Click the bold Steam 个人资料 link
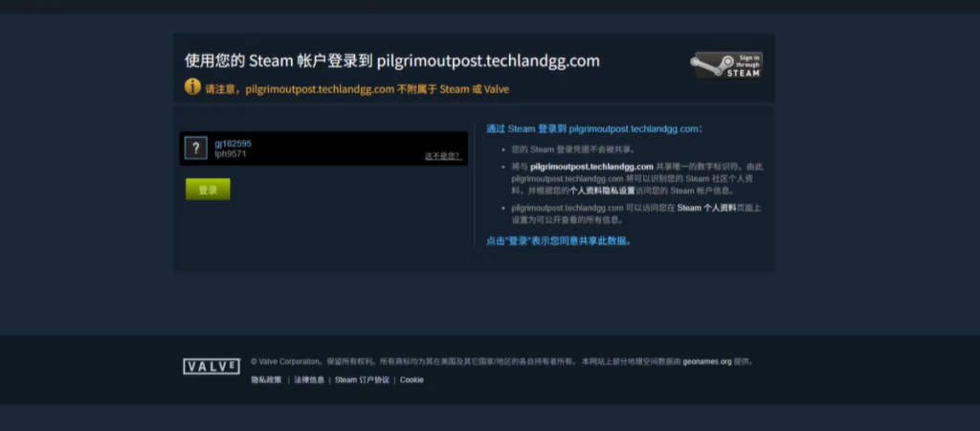The image size is (980, 431). pyautogui.click(x=707, y=208)
